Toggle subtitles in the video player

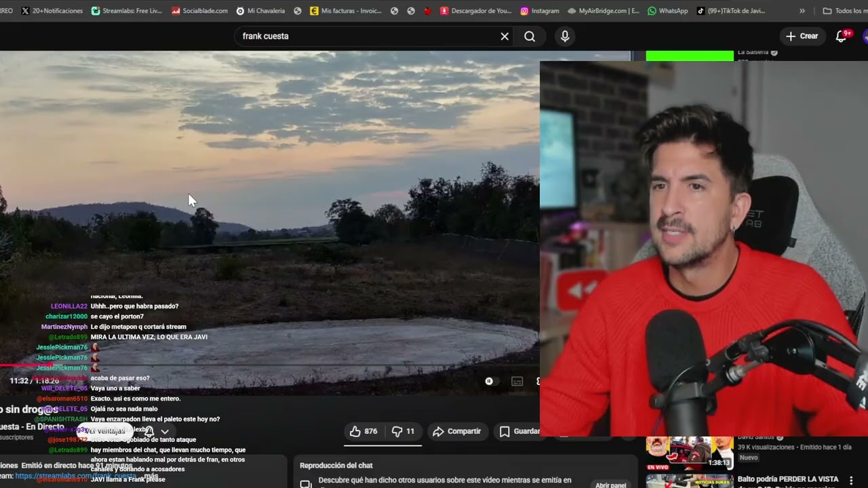[517, 382]
